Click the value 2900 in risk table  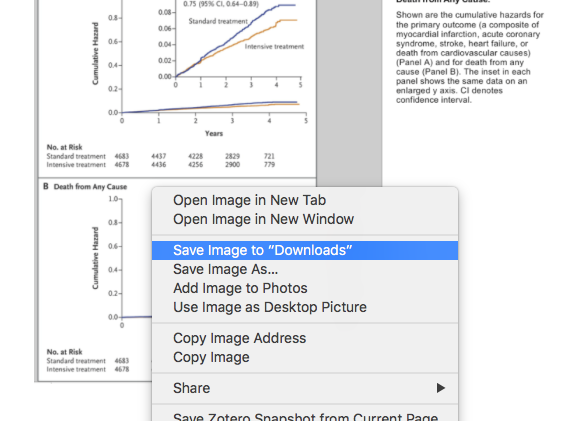(232, 164)
